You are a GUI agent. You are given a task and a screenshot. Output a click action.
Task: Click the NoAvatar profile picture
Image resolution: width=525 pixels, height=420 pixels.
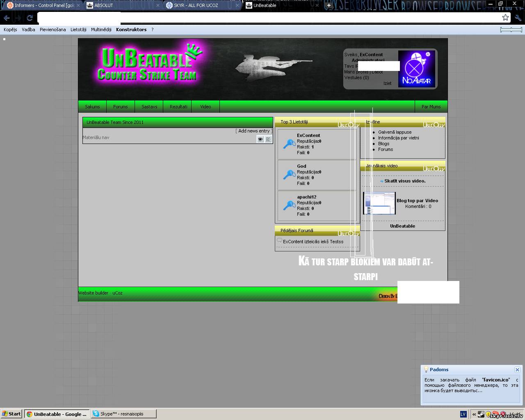417,69
